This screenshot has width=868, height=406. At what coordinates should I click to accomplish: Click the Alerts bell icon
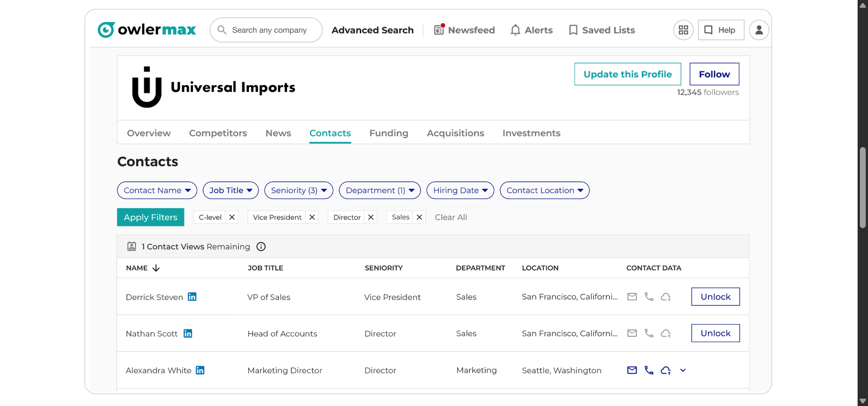click(x=515, y=30)
